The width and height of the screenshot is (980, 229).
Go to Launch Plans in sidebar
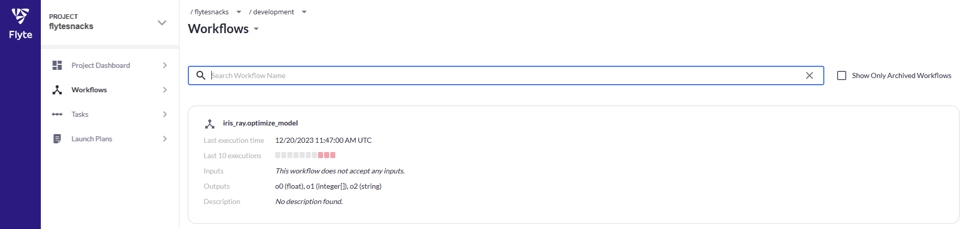(92, 139)
